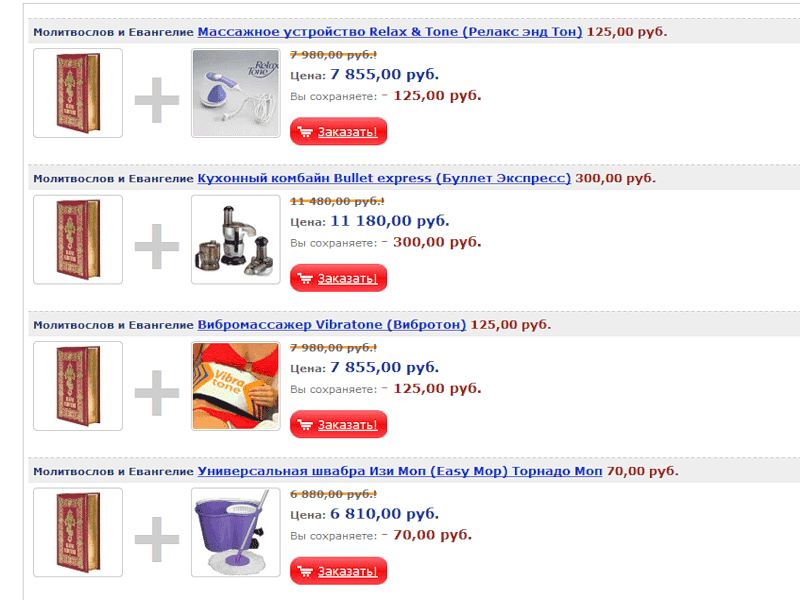The image size is (800, 600).
Task: Click the Vibratone belt product thumbnail
Action: pos(236,386)
